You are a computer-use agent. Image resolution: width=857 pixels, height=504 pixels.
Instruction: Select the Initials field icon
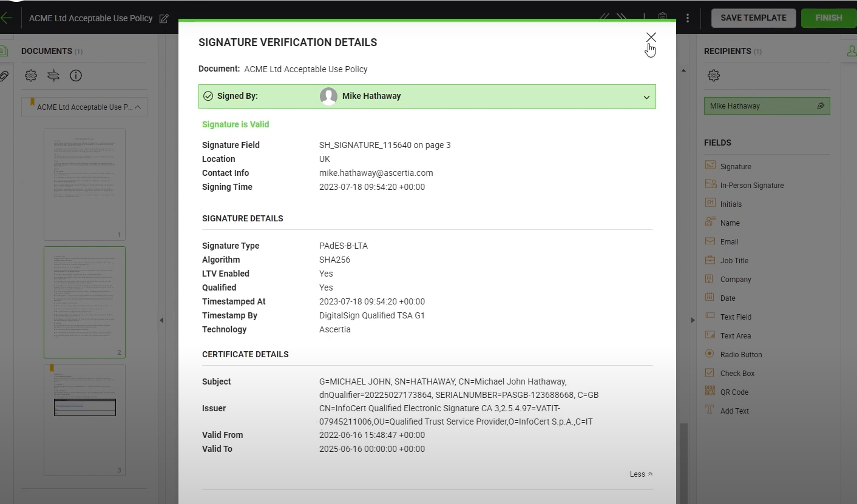click(710, 203)
